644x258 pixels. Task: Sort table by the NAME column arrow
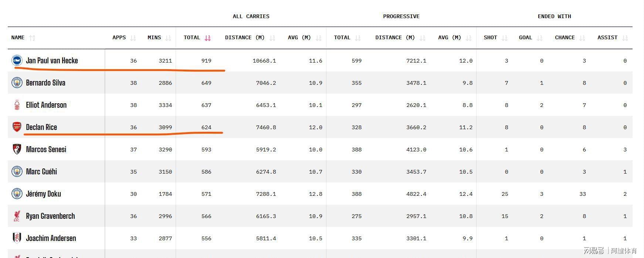[x=32, y=38]
